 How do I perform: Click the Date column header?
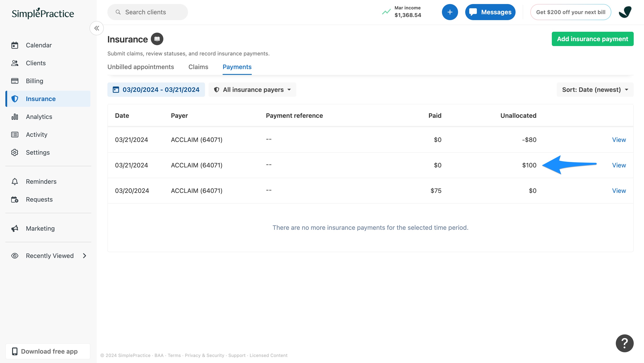[x=122, y=116]
